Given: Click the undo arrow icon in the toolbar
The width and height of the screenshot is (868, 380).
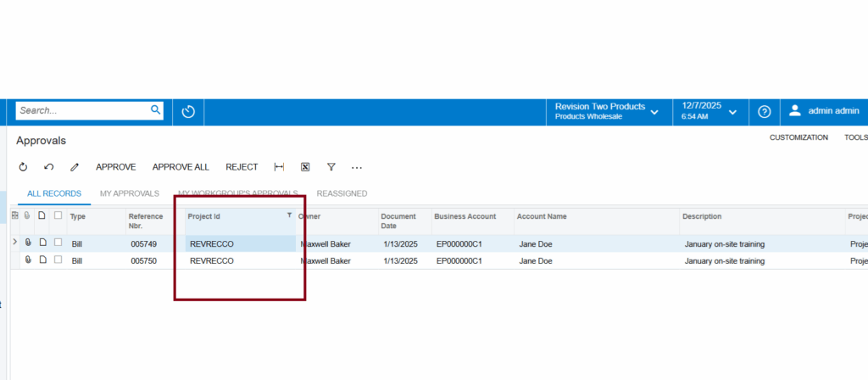Looking at the screenshot, I should [x=49, y=167].
